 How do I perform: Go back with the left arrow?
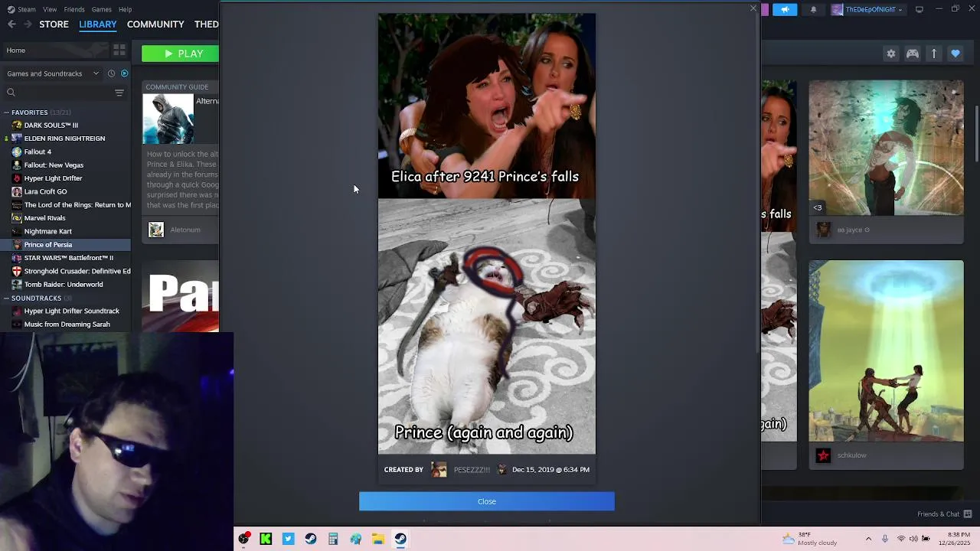point(11,24)
